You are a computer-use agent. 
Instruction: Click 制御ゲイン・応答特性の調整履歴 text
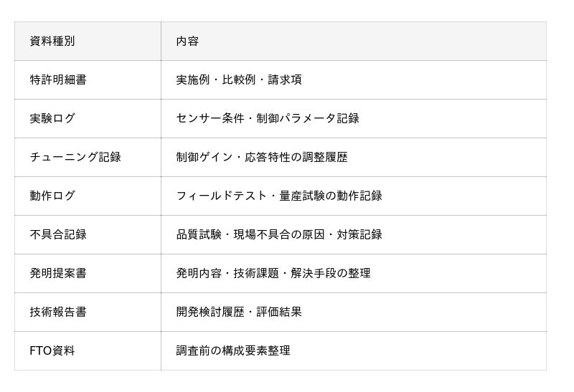262,157
